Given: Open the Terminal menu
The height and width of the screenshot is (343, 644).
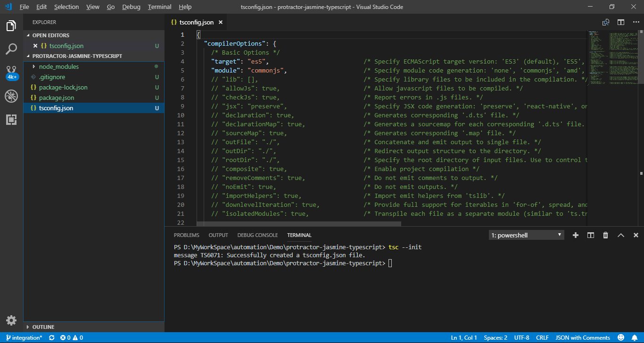Looking at the screenshot, I should 159,7.
